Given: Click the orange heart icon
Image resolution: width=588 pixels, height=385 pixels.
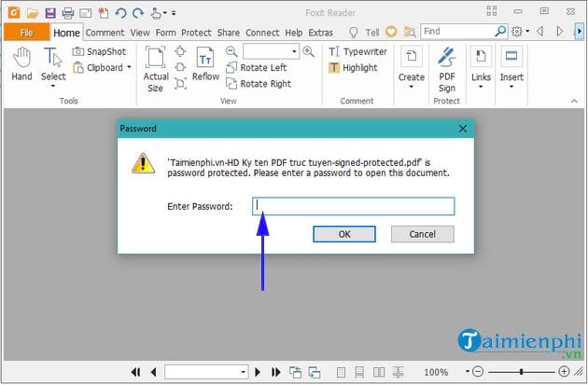Looking at the screenshot, I should (391, 32).
